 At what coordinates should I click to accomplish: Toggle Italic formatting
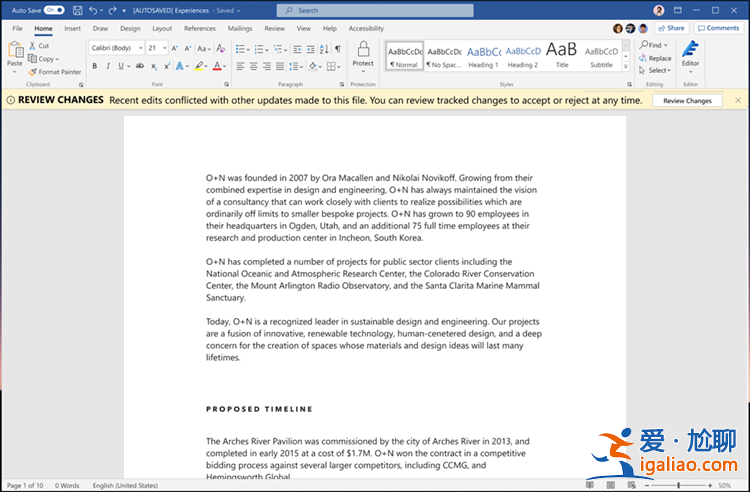tap(108, 66)
